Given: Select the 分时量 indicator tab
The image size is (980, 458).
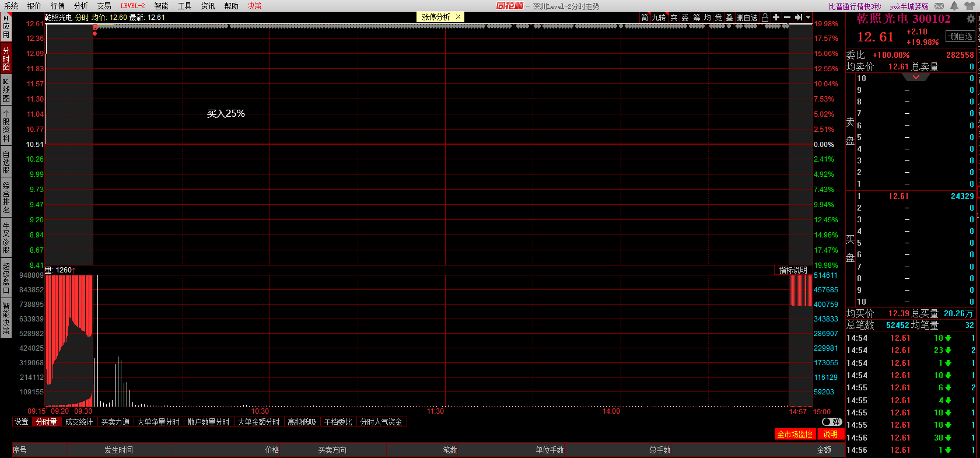Looking at the screenshot, I should click(x=47, y=422).
